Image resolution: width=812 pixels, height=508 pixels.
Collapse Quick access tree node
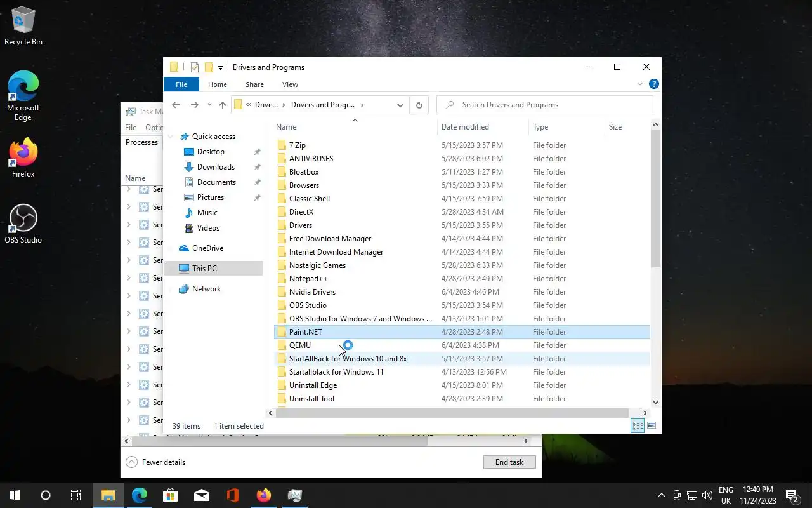pyautogui.click(x=171, y=137)
